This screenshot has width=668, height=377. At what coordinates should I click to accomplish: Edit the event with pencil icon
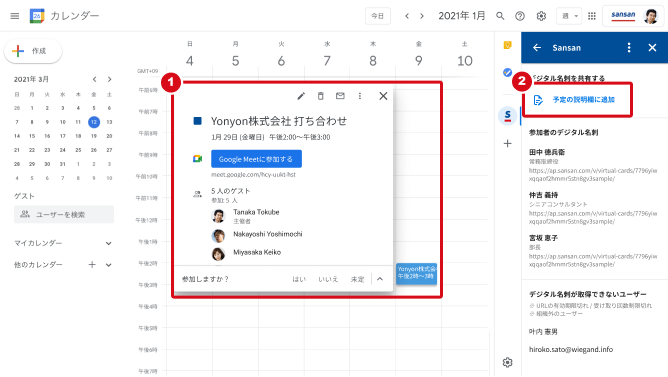[x=301, y=96]
